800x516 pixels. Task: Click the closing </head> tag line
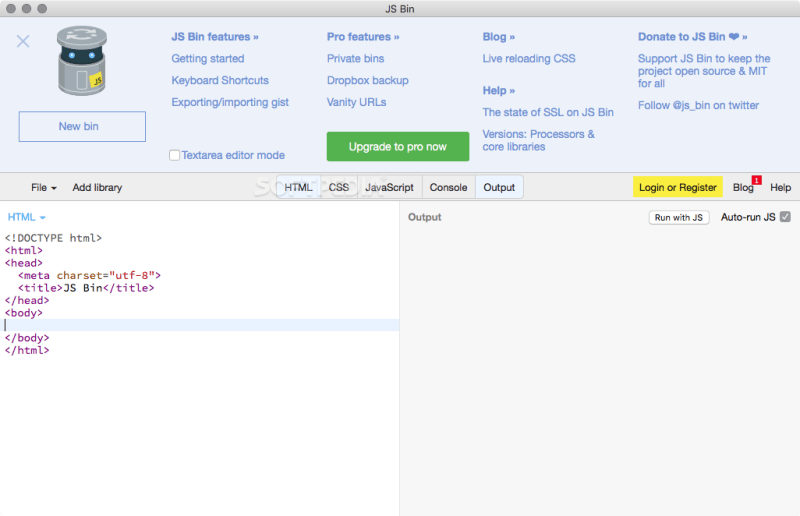tap(27, 301)
